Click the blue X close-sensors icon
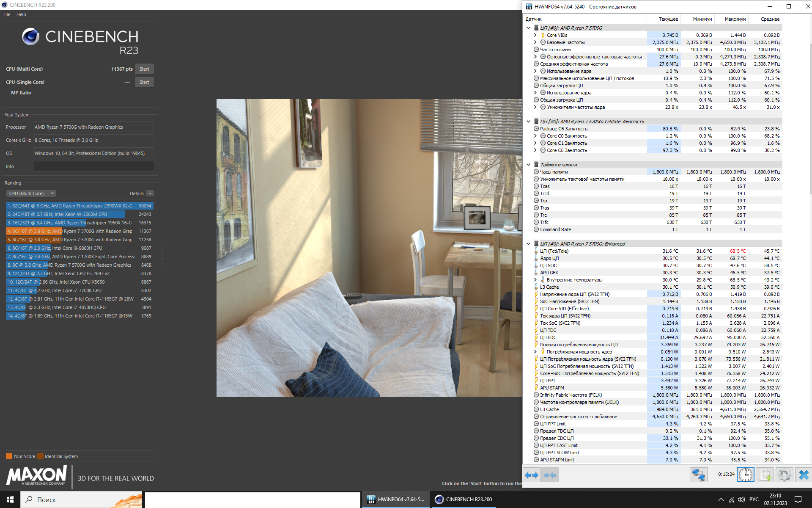The height and width of the screenshot is (508, 812). 804,475
